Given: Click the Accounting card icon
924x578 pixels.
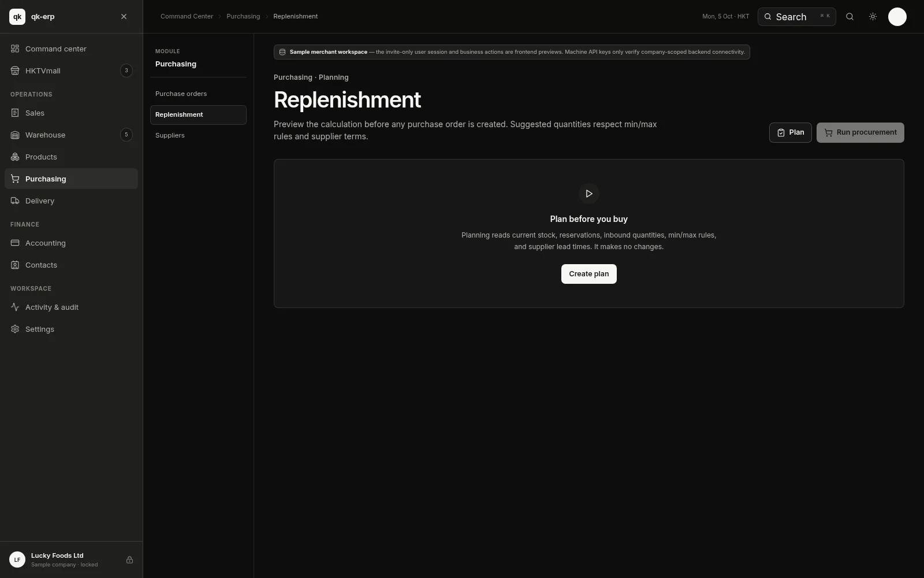Looking at the screenshot, I should pos(15,243).
